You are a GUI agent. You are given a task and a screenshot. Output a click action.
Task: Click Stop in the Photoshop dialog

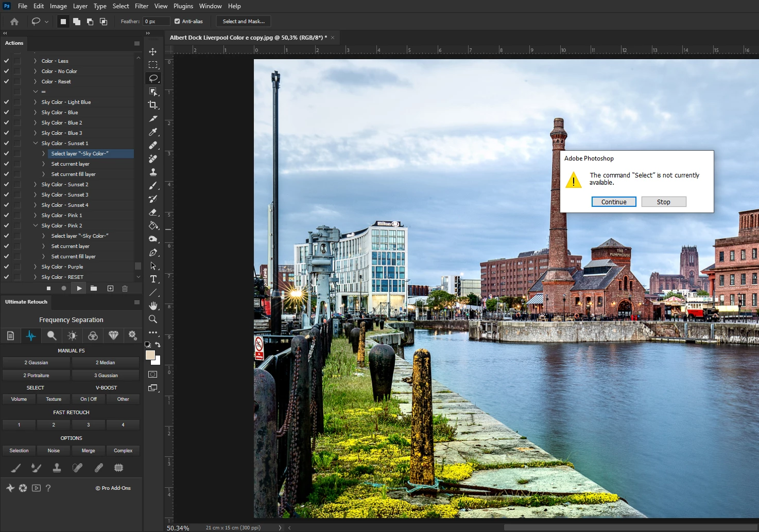tap(664, 202)
